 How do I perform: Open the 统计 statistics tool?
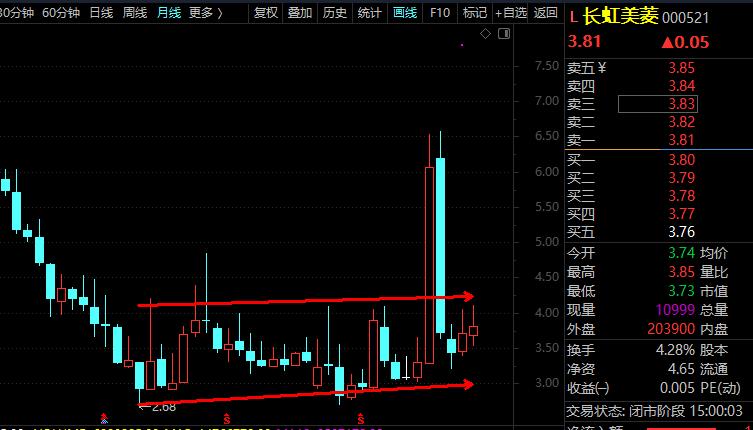369,12
